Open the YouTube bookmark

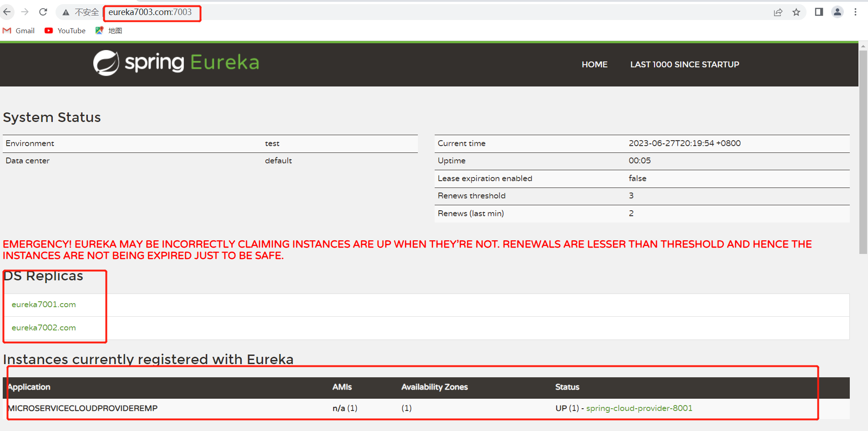point(65,30)
